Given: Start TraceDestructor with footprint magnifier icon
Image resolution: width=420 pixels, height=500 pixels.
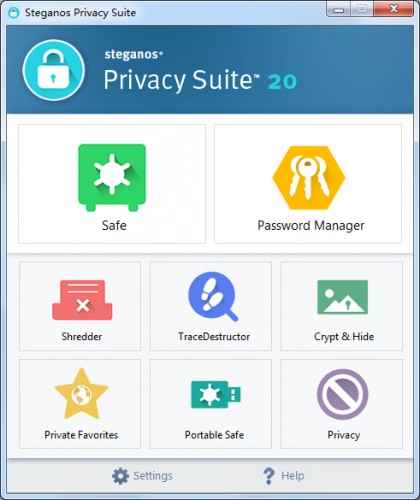Looking at the screenshot, I should pos(213,297).
